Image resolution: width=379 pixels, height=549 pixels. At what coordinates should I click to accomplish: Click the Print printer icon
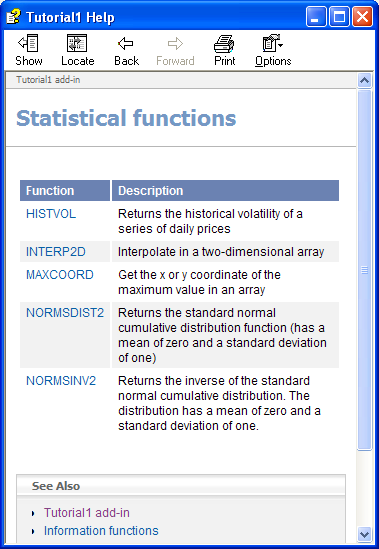[224, 43]
